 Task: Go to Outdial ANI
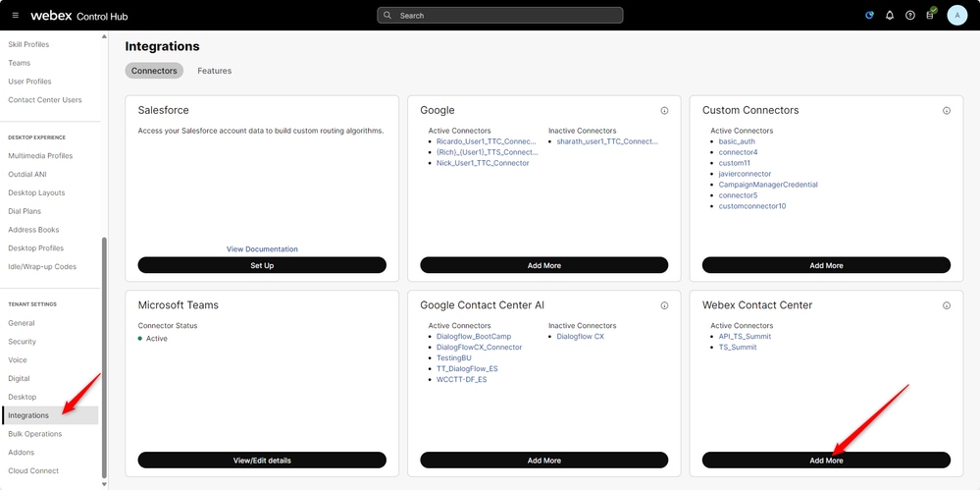tap(27, 174)
